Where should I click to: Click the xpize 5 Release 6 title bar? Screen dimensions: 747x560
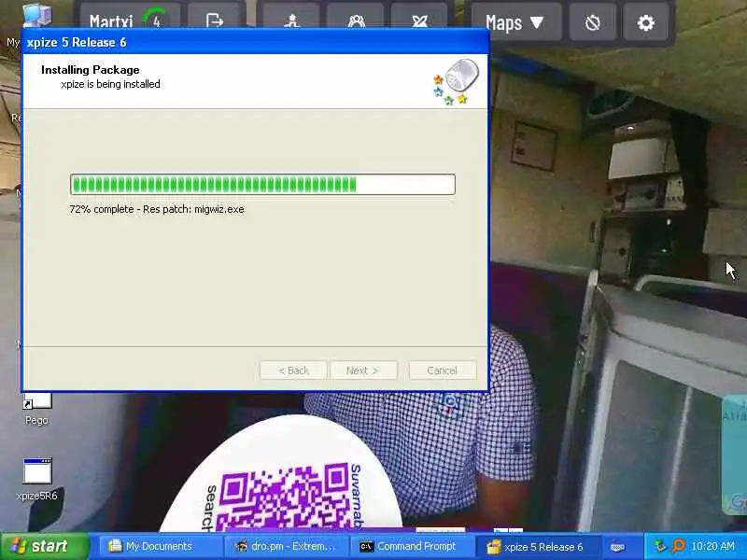pyautogui.click(x=255, y=42)
